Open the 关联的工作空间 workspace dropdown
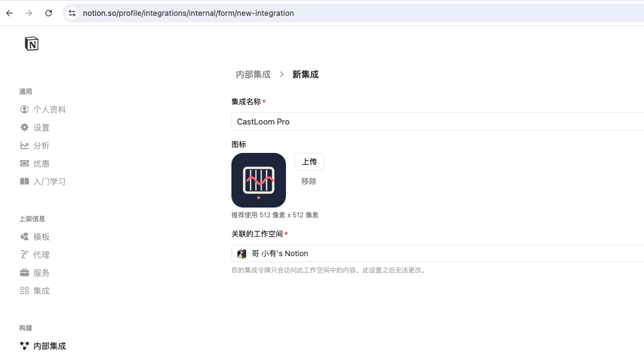This screenshot has height=361, width=644. coord(437,253)
